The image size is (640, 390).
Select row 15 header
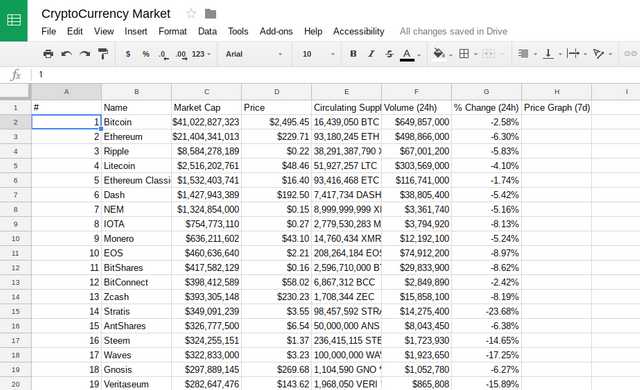[x=16, y=312]
